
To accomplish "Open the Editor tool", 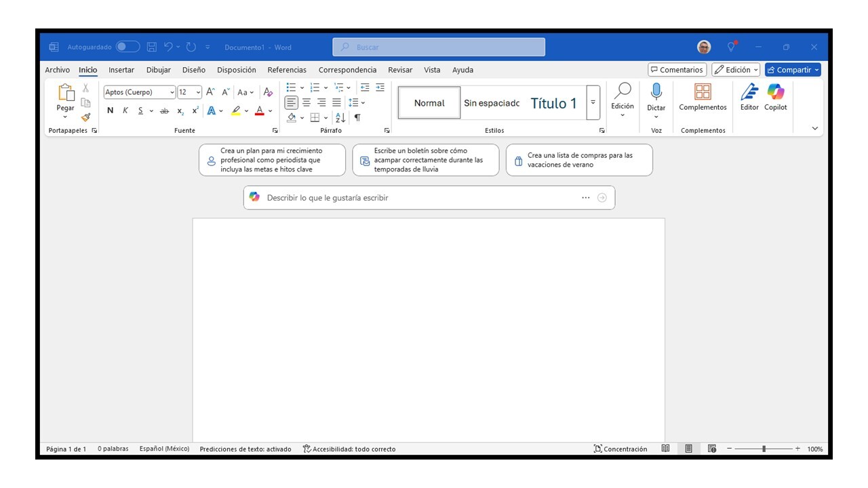I will (x=749, y=97).
